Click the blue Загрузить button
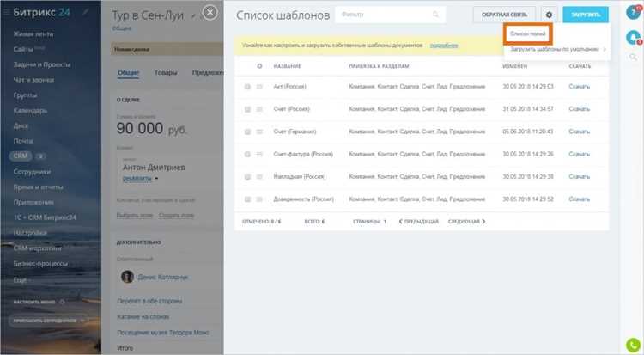Viewport: 644px width, 355px height. click(x=586, y=15)
